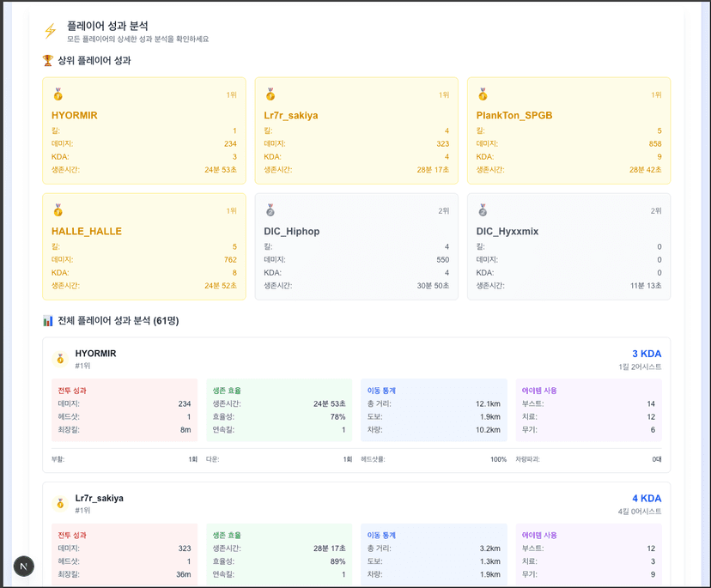
Task: Click the blue 4 KDA value for Lr7r_sakiya
Action: 646,498
